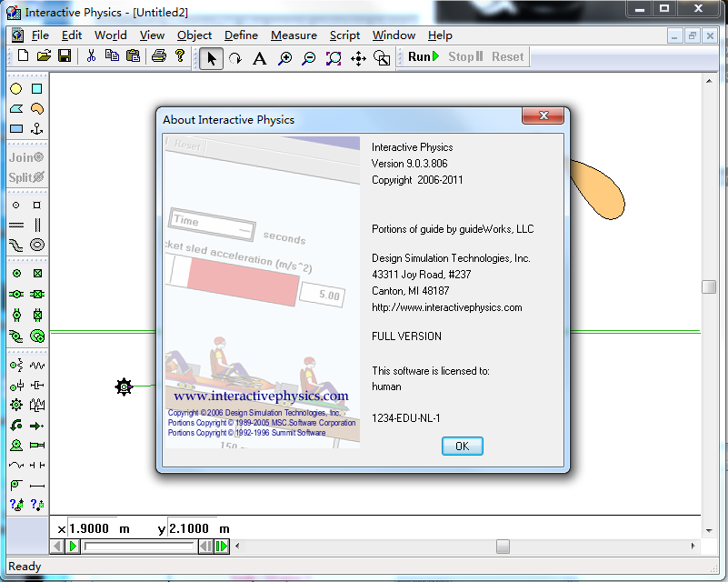Run the simulation
The width and height of the screenshot is (728, 582).
pyautogui.click(x=423, y=56)
